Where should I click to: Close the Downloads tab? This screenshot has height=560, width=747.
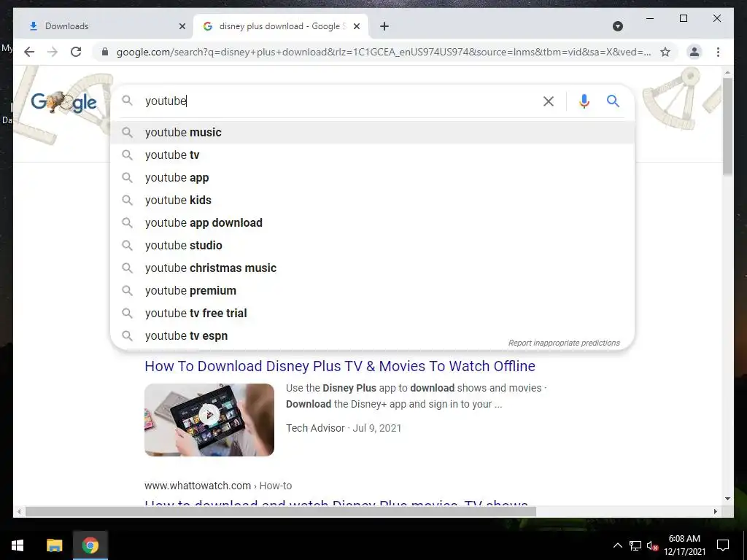[x=182, y=26]
